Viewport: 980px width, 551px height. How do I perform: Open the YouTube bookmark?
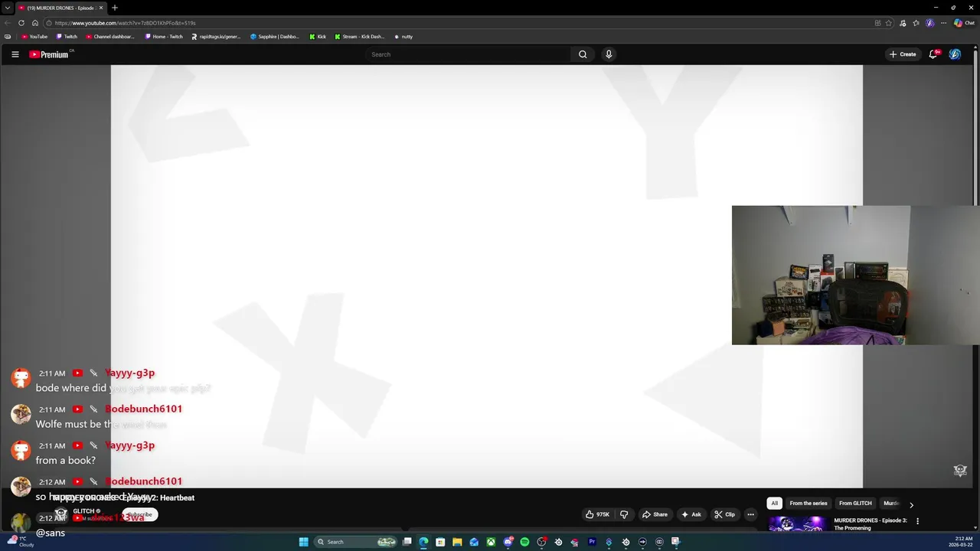[34, 37]
